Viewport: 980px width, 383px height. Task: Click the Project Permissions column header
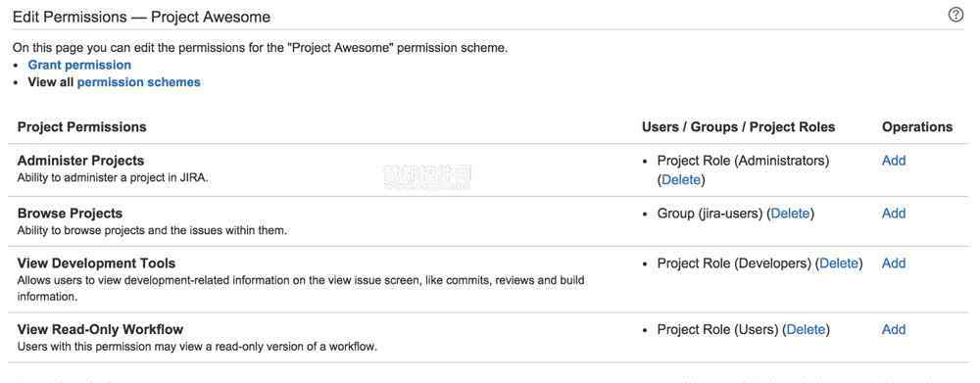click(82, 126)
